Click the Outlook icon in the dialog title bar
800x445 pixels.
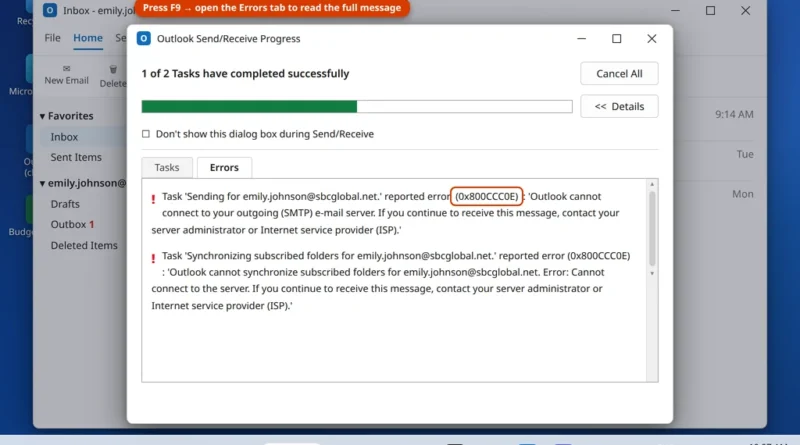[x=144, y=38]
